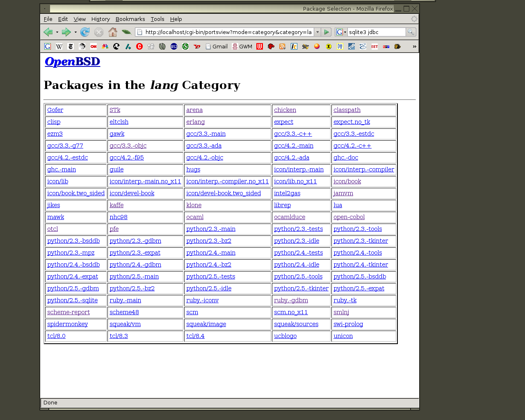Focus the search field containing sqlite3 jdbc
The height and width of the screenshot is (420, 525).
[376, 32]
